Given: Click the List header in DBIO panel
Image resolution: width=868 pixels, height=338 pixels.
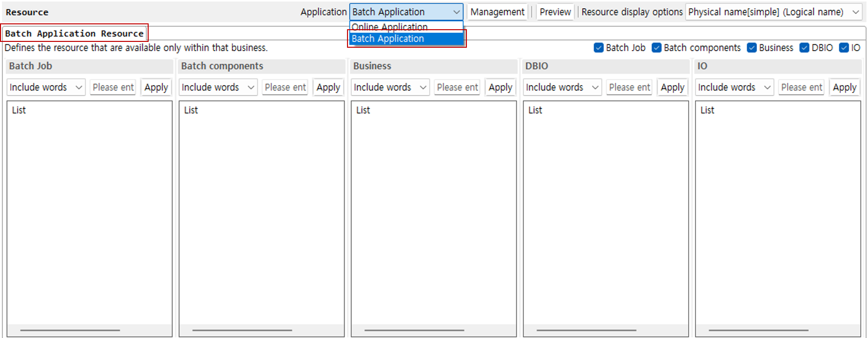Looking at the screenshot, I should tap(535, 110).
